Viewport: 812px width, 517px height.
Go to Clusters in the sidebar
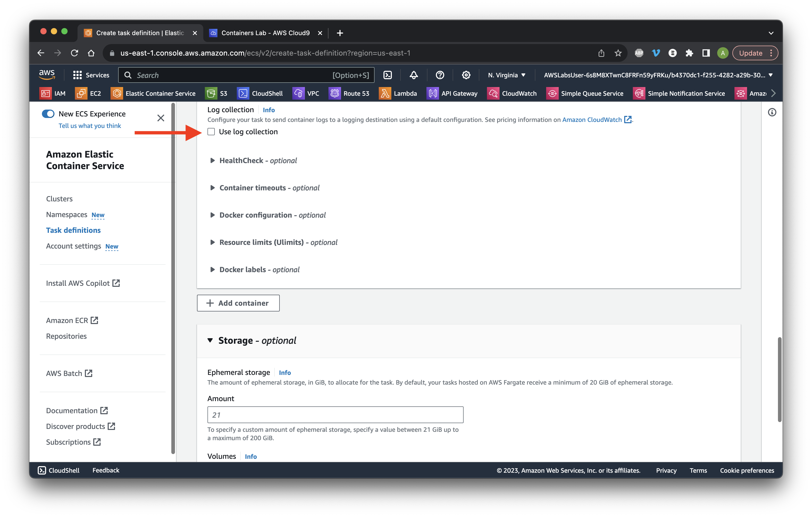(59, 199)
